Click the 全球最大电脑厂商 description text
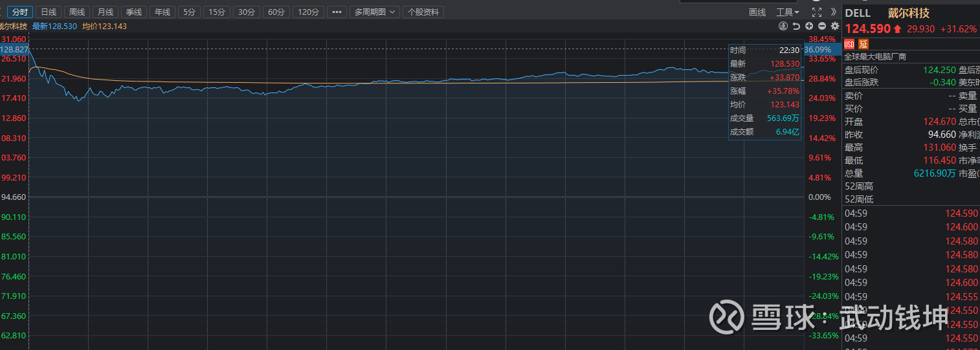Image resolution: width=980 pixels, height=350 pixels. click(x=876, y=57)
